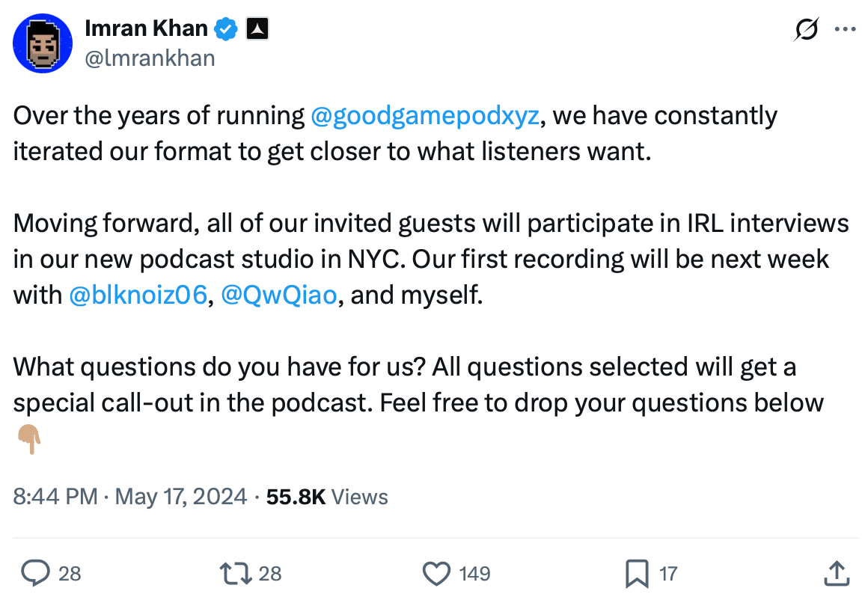Select the @lmrankhan handle
868x603 pixels.
152,58
